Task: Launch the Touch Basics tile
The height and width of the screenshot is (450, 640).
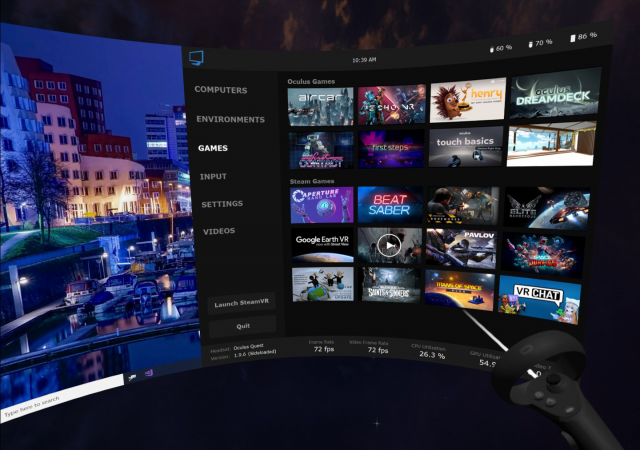Action: click(466, 147)
